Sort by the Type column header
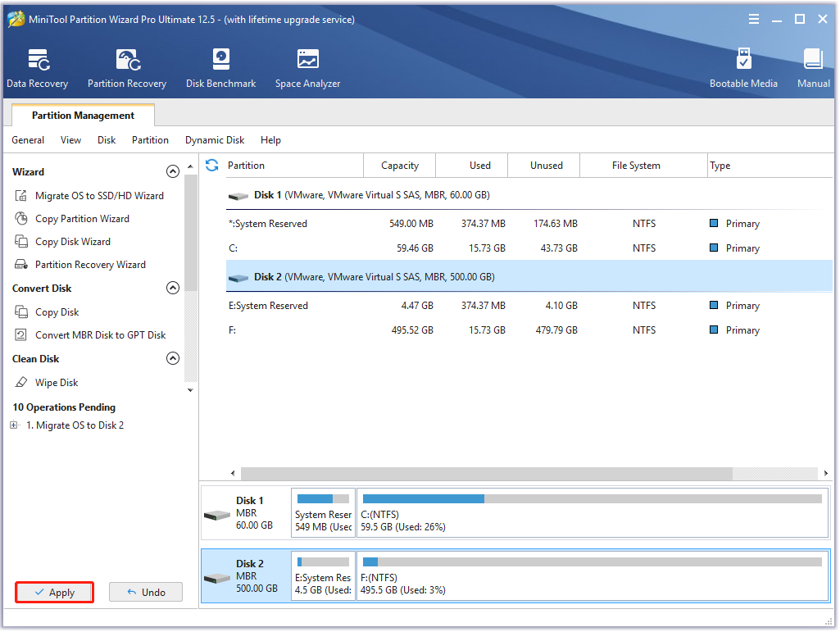 pyautogui.click(x=770, y=165)
